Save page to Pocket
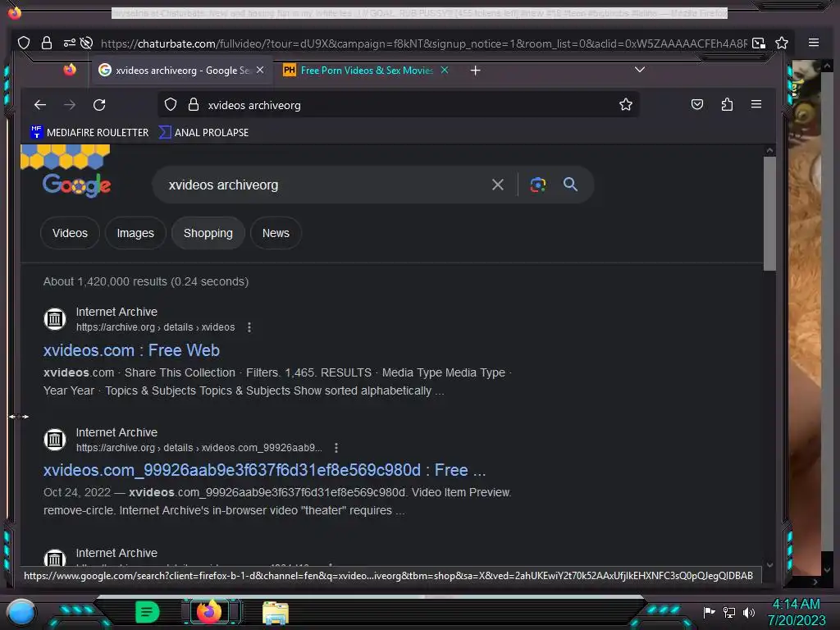This screenshot has width=840, height=630. 697,104
